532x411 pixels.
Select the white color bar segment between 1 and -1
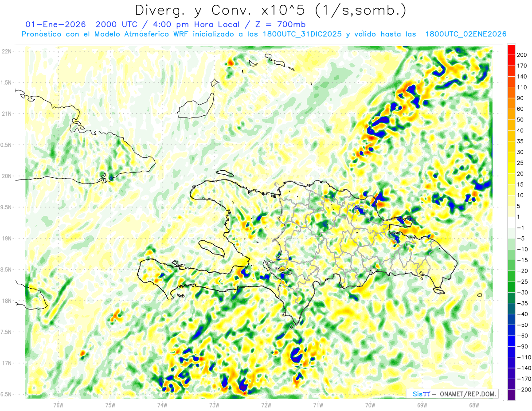511,222
